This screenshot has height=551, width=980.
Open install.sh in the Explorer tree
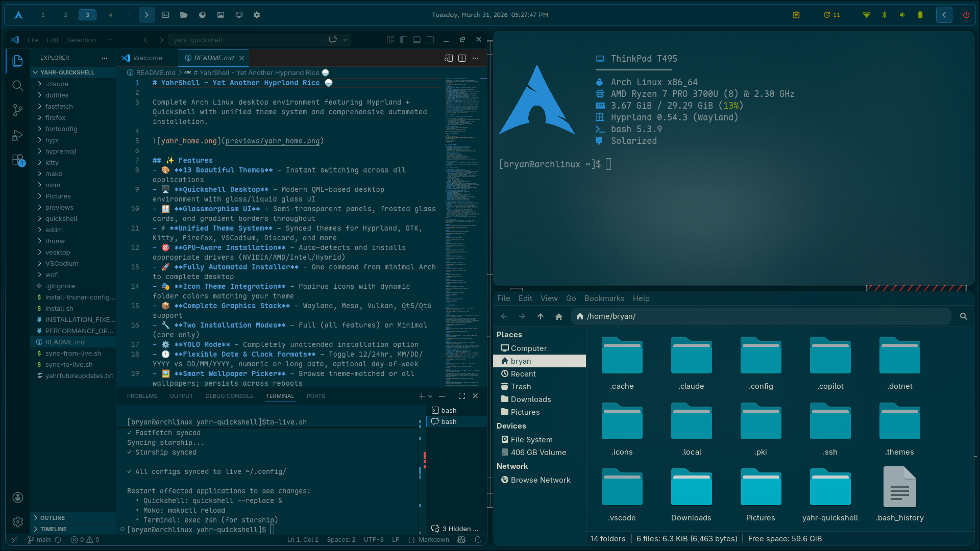[73, 308]
